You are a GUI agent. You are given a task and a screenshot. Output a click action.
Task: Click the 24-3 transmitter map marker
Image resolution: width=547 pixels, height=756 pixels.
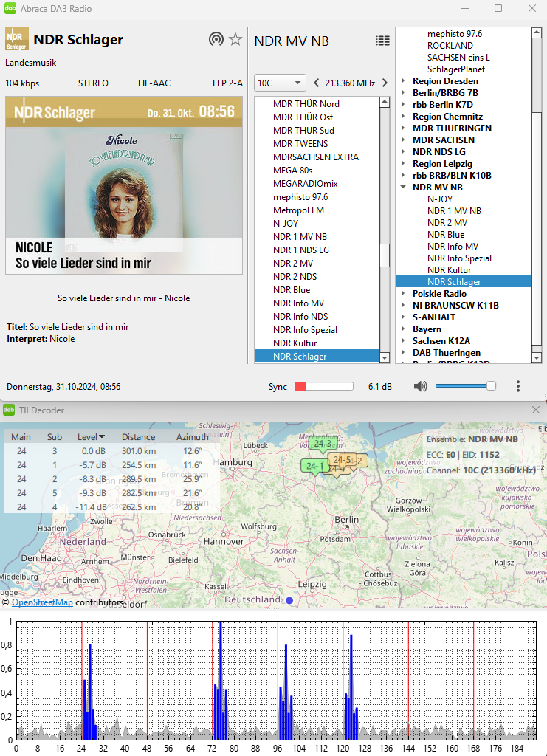pyautogui.click(x=323, y=444)
